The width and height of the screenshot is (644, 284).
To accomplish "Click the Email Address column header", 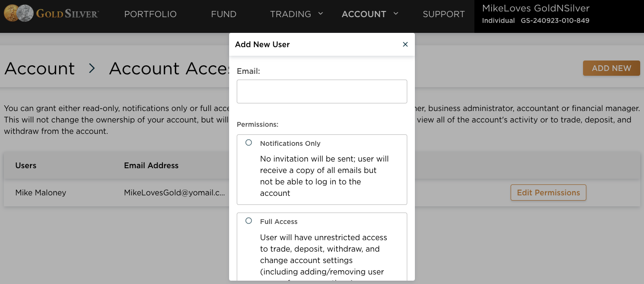I will (x=151, y=165).
